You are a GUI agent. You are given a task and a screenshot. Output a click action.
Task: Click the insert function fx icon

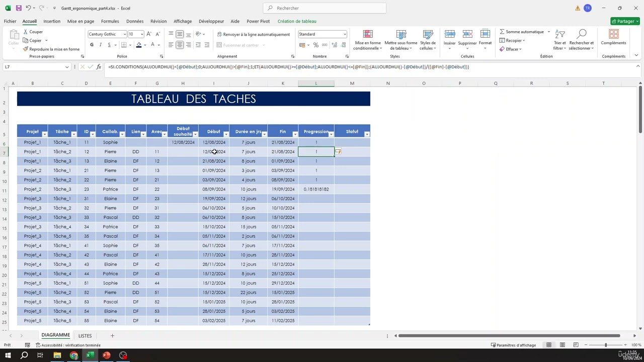pyautogui.click(x=99, y=67)
